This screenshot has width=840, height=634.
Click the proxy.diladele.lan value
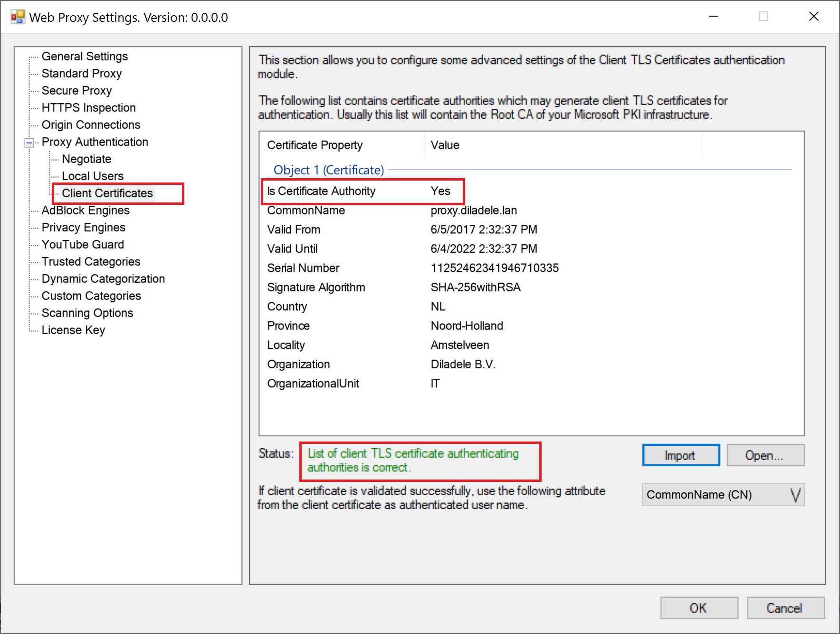[474, 211]
